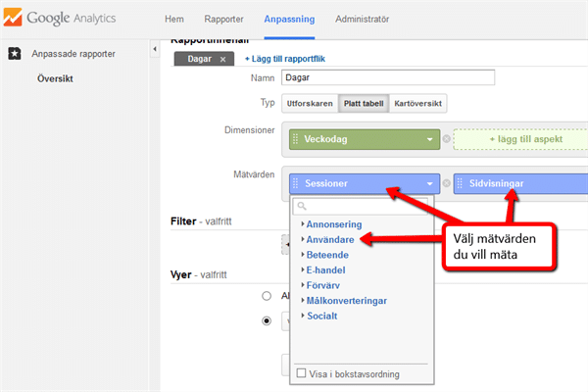Select the checked Vyer radio button
The width and height of the screenshot is (588, 392).
click(x=267, y=321)
